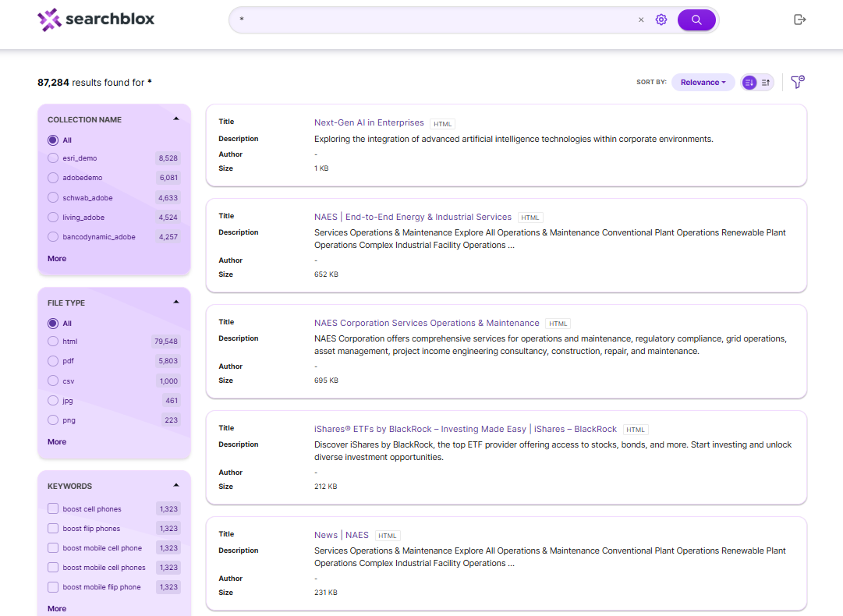Open NAES Corporation Services Operations & Maintenance result
This screenshot has height=616, width=843.
(x=427, y=323)
